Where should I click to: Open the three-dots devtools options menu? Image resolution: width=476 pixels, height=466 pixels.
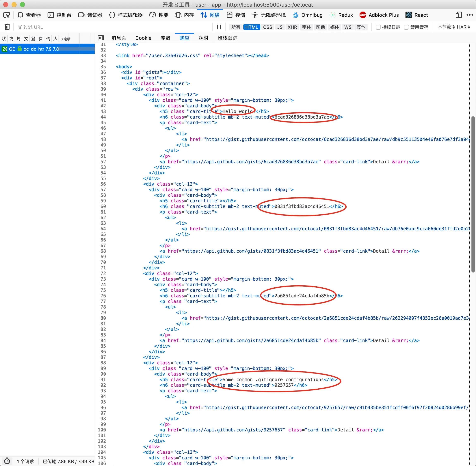pos(470,15)
